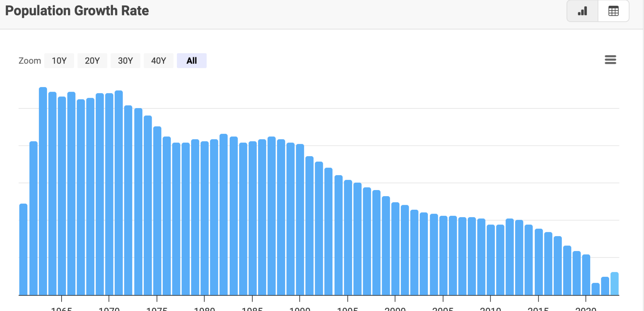644x311 pixels.
Task: Switch to bar chart view icon
Action: [x=582, y=11]
